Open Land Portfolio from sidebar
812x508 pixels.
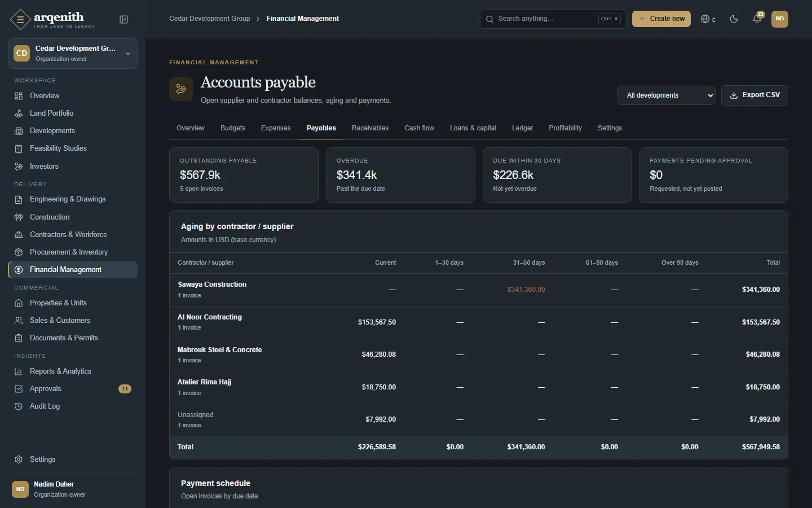click(x=73, y=113)
